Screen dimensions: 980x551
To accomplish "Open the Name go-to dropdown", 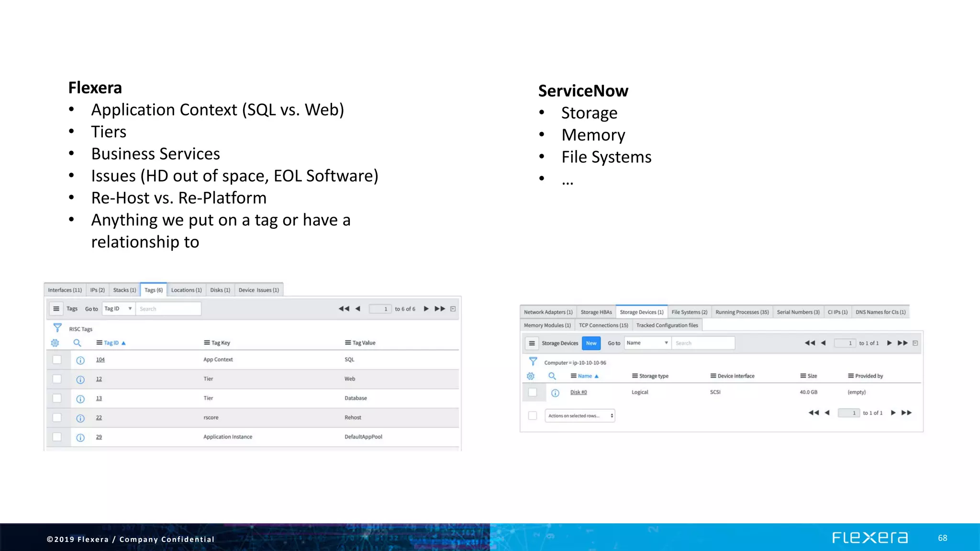I will coord(647,343).
